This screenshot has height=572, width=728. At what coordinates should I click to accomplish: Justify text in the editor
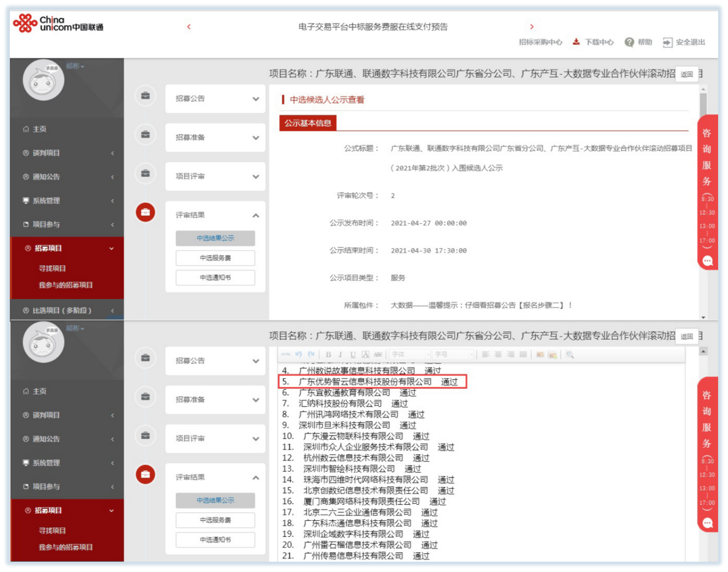click(x=523, y=354)
